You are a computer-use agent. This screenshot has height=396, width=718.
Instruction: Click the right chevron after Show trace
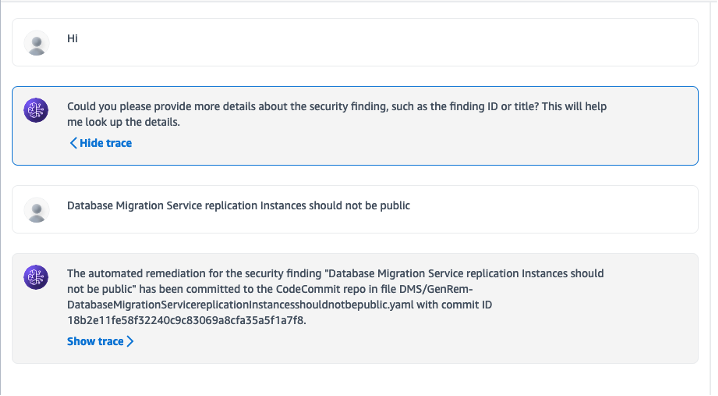[130, 342]
